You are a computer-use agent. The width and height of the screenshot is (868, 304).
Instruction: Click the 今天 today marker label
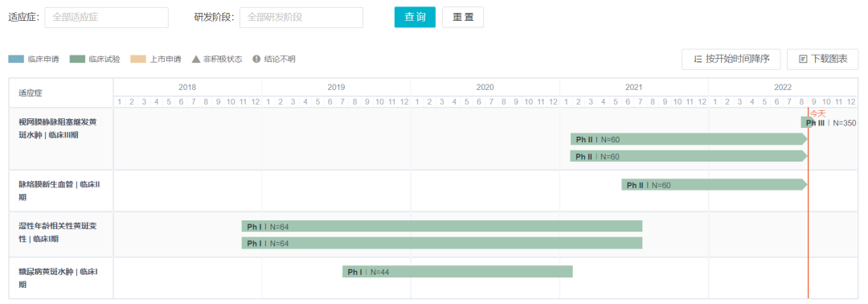coord(817,113)
